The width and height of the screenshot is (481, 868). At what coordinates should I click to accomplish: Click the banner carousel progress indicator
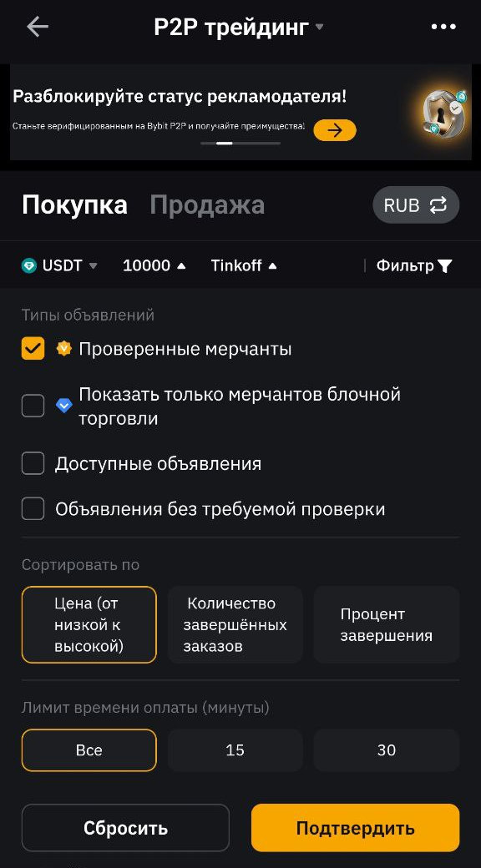pyautogui.click(x=240, y=144)
